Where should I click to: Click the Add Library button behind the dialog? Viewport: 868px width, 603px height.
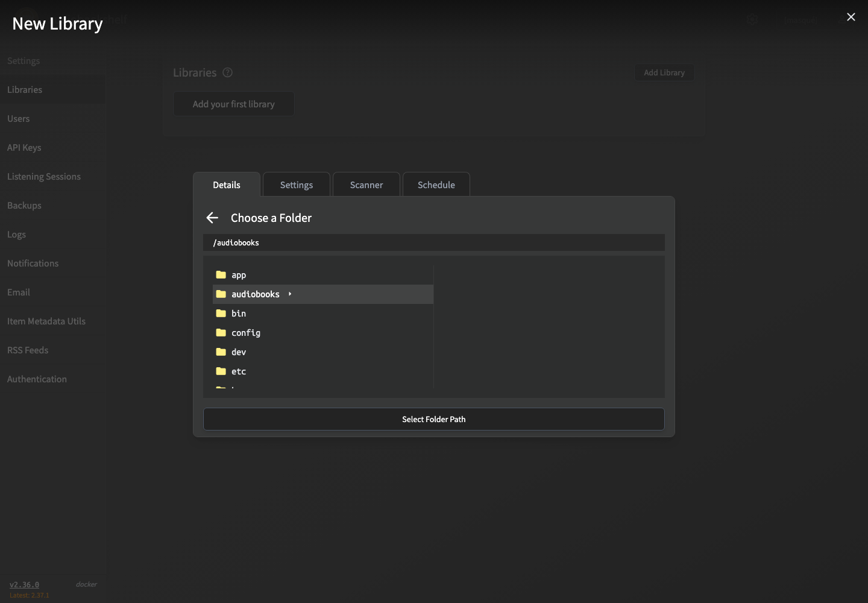coord(664,72)
